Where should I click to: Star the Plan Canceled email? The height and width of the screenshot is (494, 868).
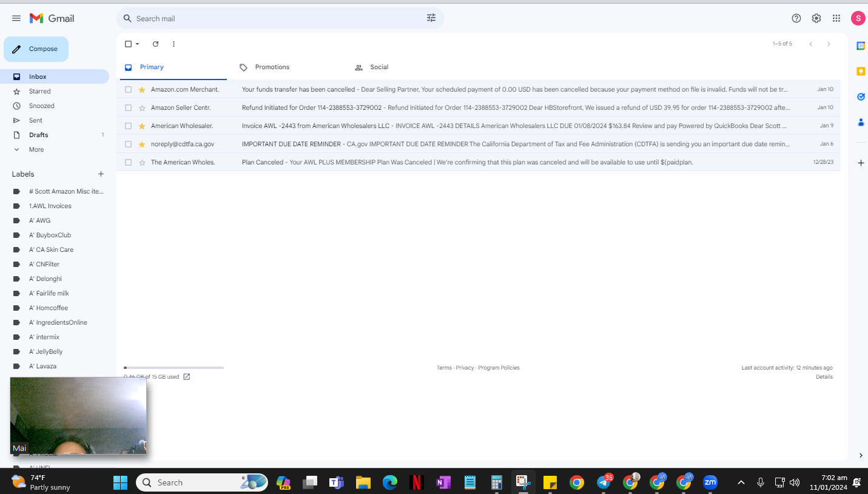[x=142, y=162]
